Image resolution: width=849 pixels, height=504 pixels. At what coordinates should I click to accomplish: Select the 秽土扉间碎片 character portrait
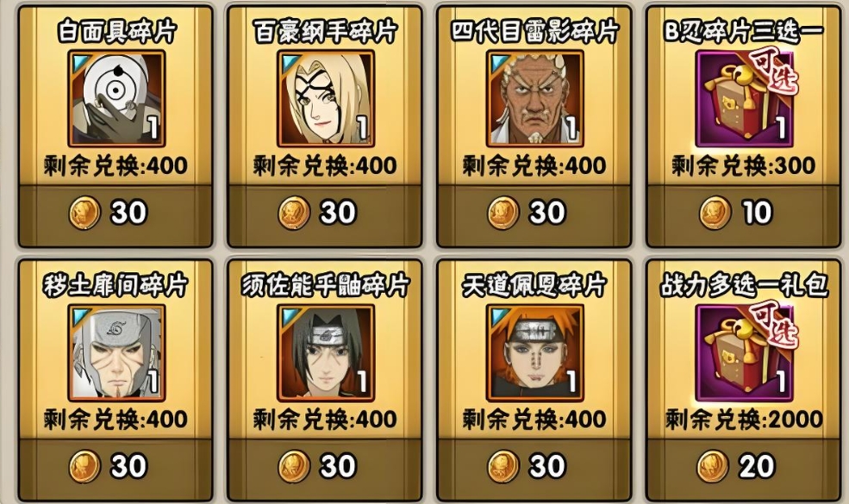coord(116,352)
